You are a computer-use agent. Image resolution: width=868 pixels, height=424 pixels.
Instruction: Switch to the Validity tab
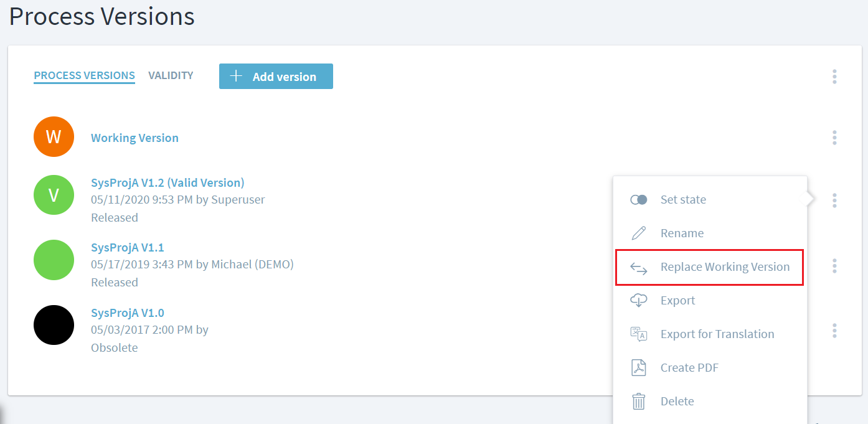click(x=171, y=75)
